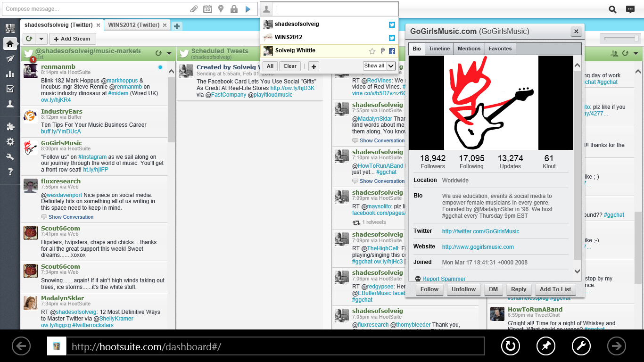Switch to shadesofsolveig (Twitter) tab
Viewport: 644px width, 362px height.
pyautogui.click(x=58, y=25)
